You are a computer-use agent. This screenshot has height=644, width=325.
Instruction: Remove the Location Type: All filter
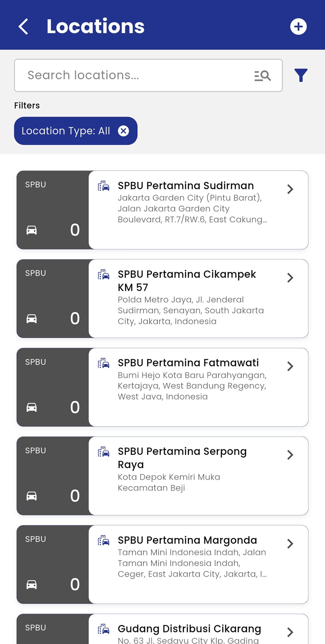click(123, 131)
